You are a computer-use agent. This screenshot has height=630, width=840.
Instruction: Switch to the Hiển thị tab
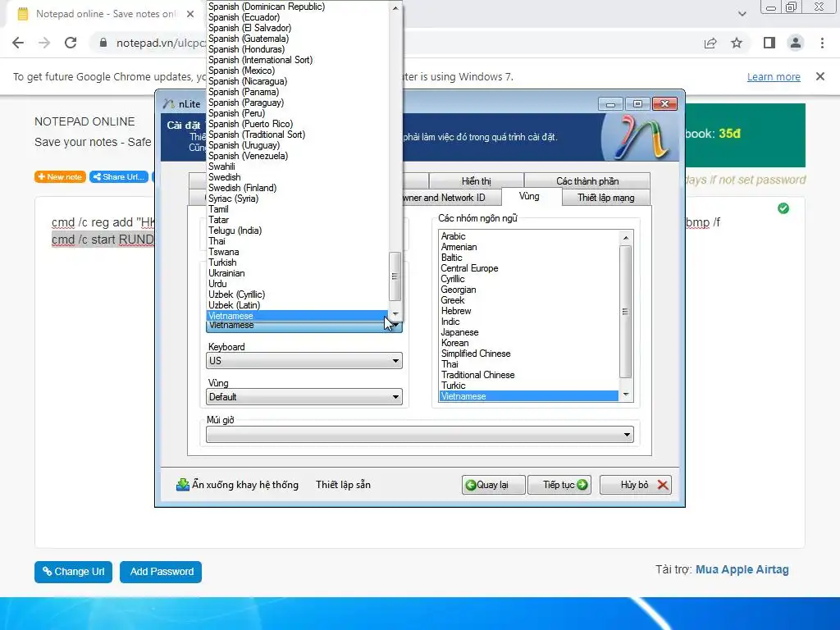[x=477, y=181]
